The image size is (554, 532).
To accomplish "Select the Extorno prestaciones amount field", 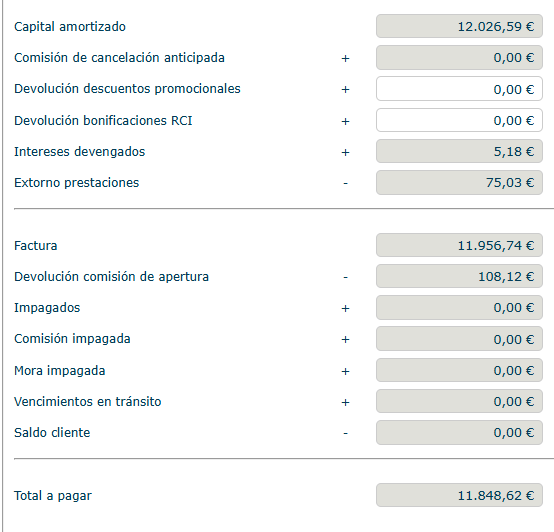I will point(459,183).
